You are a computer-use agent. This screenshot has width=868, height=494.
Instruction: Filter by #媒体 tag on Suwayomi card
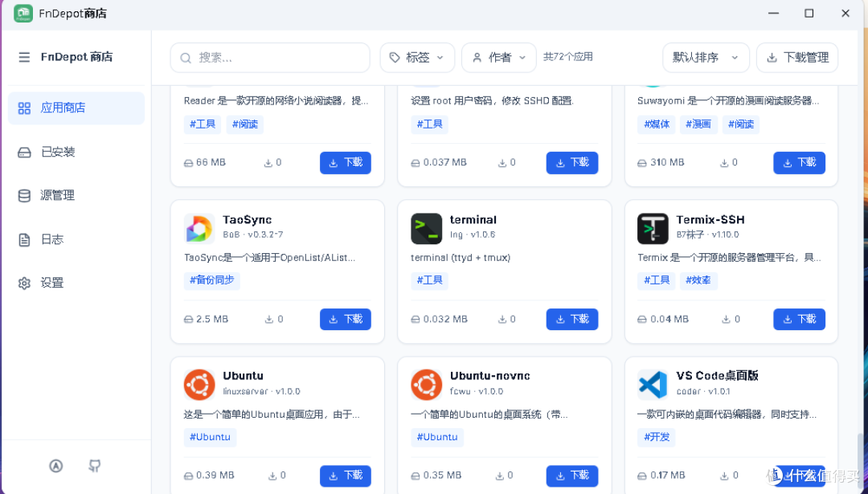pos(657,125)
